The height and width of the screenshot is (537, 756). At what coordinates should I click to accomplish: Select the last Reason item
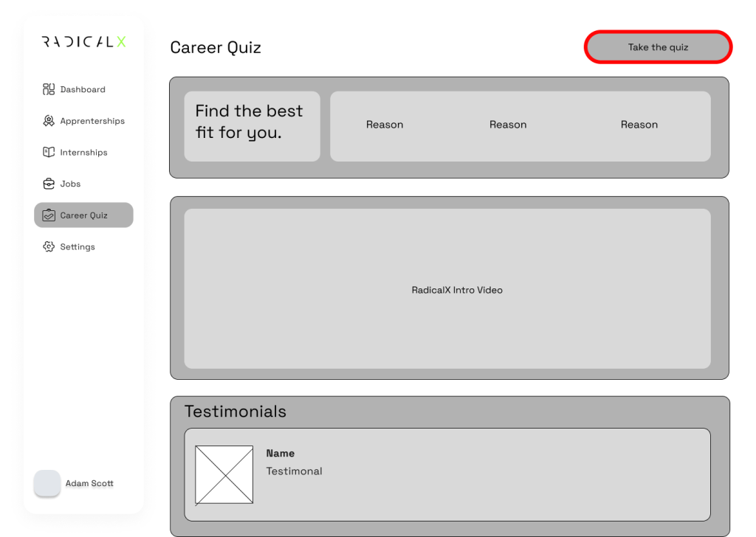(x=639, y=125)
